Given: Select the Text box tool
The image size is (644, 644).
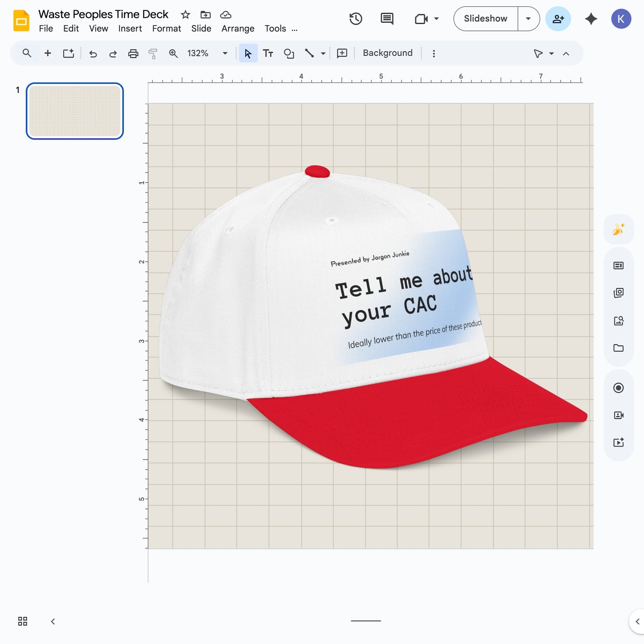Looking at the screenshot, I should click(268, 53).
